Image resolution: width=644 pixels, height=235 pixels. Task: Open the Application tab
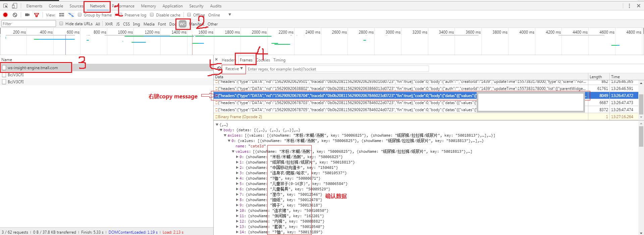pyautogui.click(x=172, y=6)
